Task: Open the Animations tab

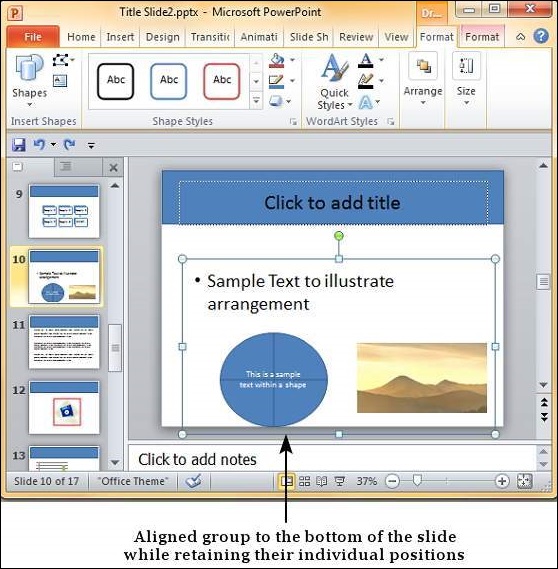Action: pos(259,37)
